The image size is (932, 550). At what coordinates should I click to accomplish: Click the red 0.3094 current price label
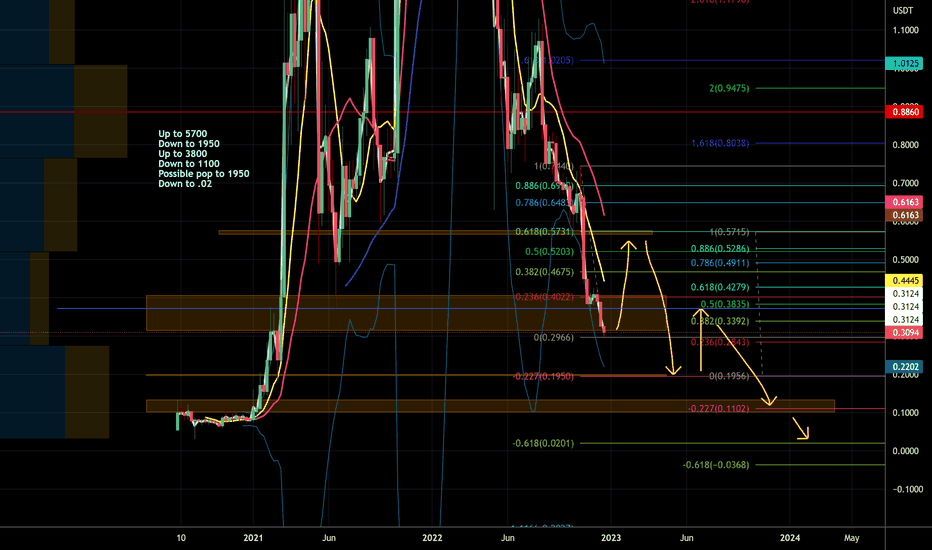click(904, 332)
